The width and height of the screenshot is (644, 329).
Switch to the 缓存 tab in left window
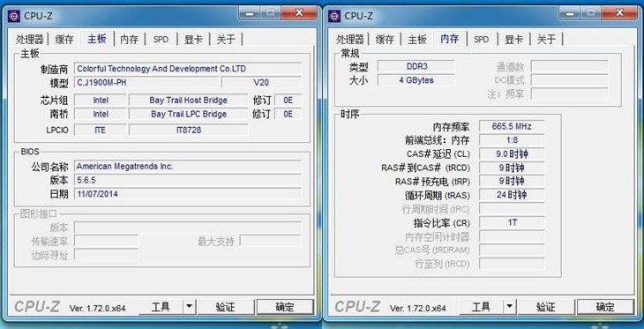(x=64, y=40)
